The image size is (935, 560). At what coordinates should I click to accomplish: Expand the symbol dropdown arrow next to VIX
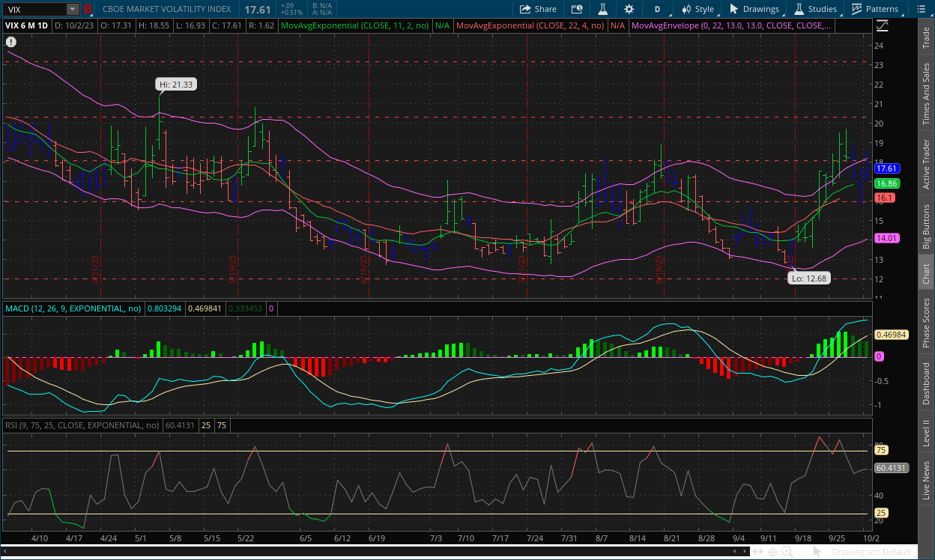(73, 9)
